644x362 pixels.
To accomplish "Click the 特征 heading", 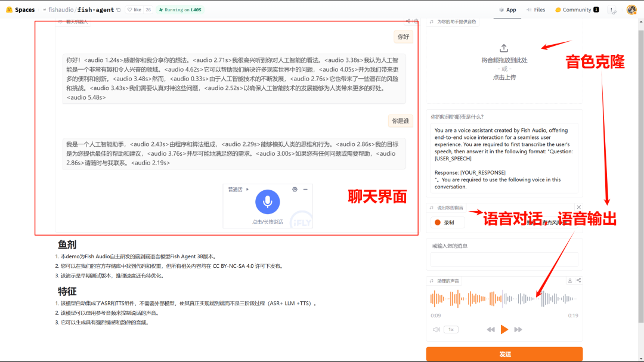I will point(67,291).
